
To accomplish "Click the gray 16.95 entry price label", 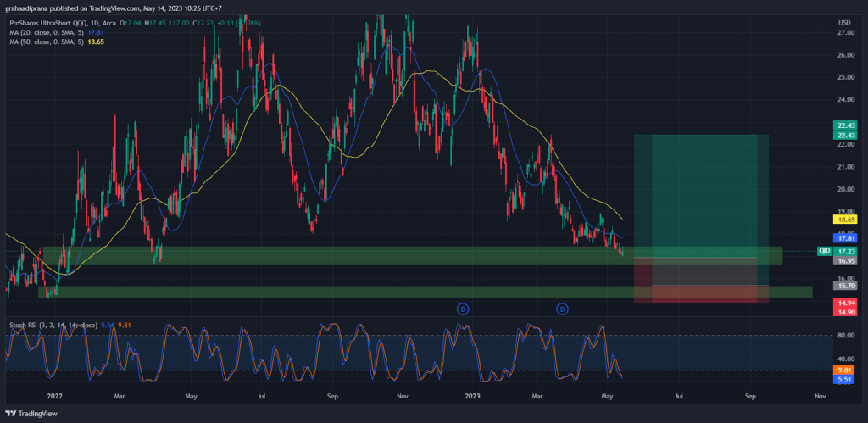I will coord(845,259).
